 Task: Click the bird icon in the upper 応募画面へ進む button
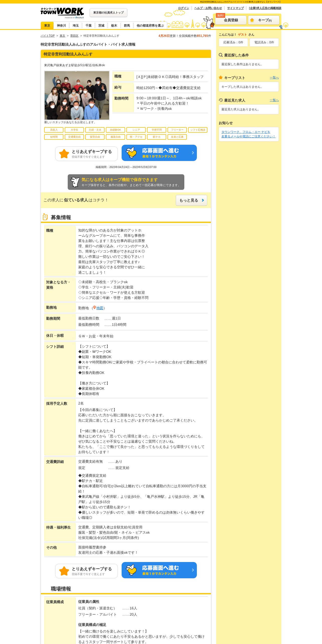coord(131,152)
